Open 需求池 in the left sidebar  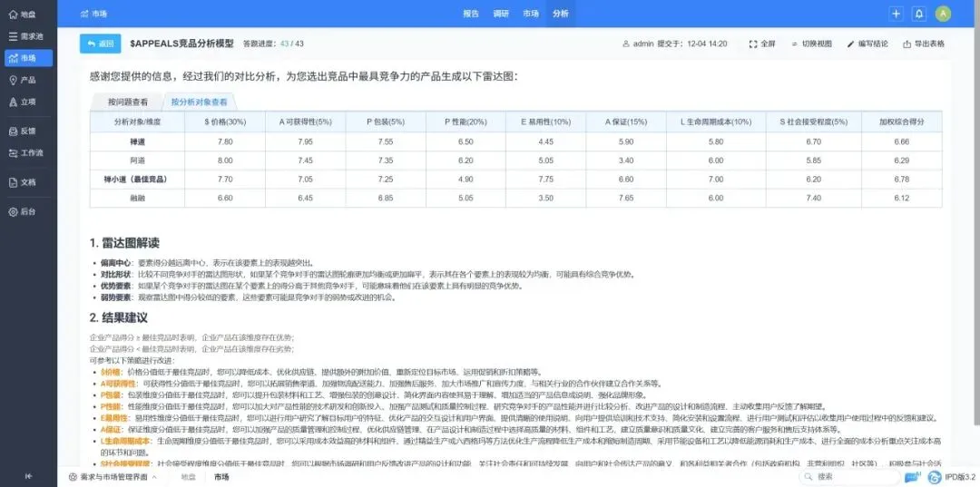click(26, 36)
